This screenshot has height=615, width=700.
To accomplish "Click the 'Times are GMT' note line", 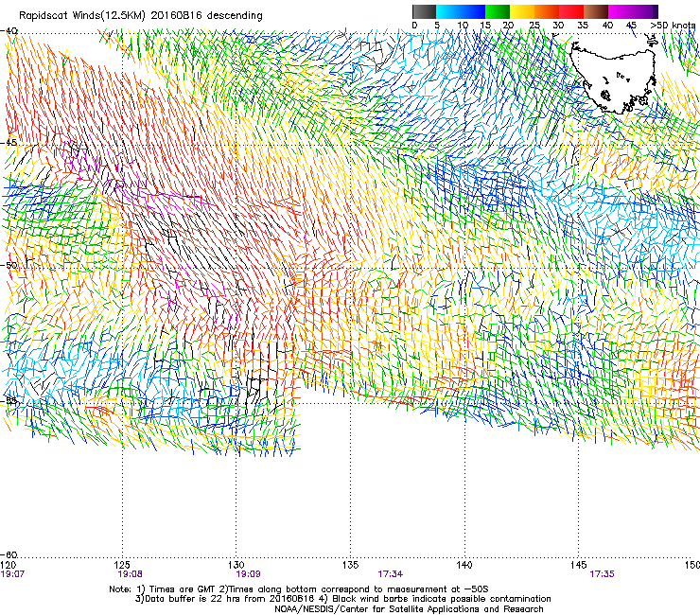I will [x=299, y=589].
